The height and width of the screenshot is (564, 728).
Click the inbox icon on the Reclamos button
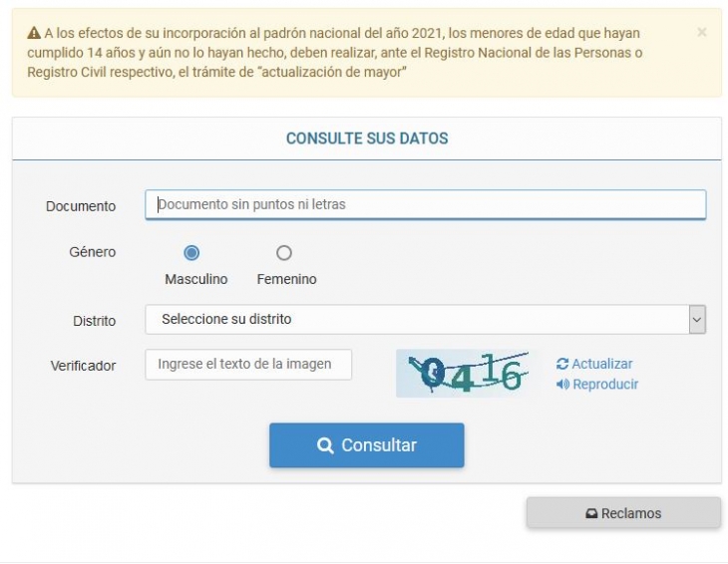pyautogui.click(x=591, y=514)
